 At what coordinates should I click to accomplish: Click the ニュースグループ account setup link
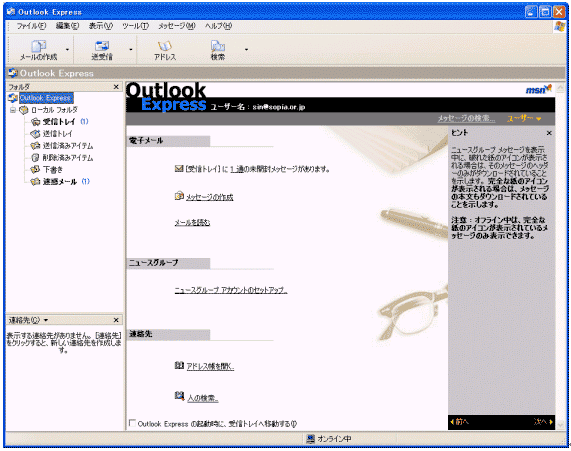point(231,290)
